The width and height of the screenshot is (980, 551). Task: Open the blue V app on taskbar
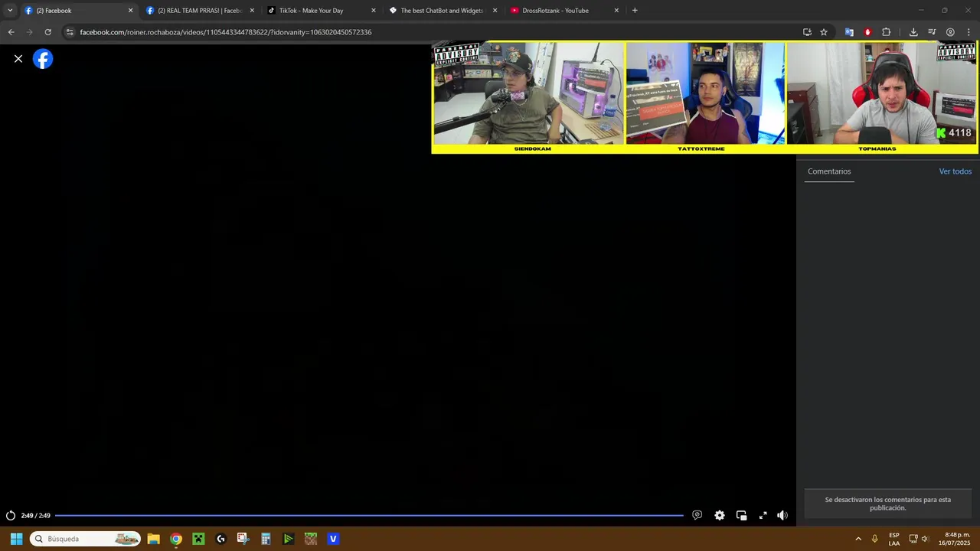point(333,539)
